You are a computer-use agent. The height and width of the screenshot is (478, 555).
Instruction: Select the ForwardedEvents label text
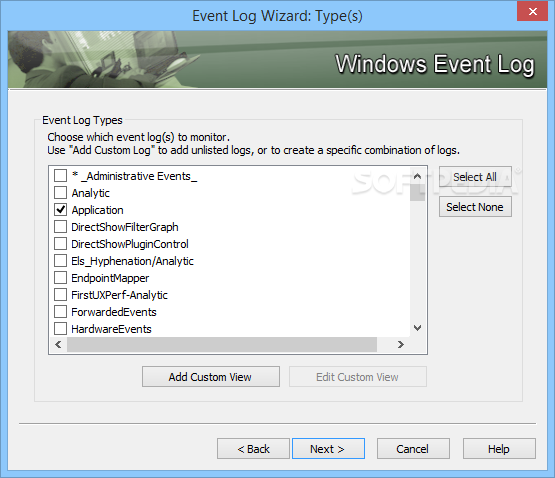tap(114, 312)
